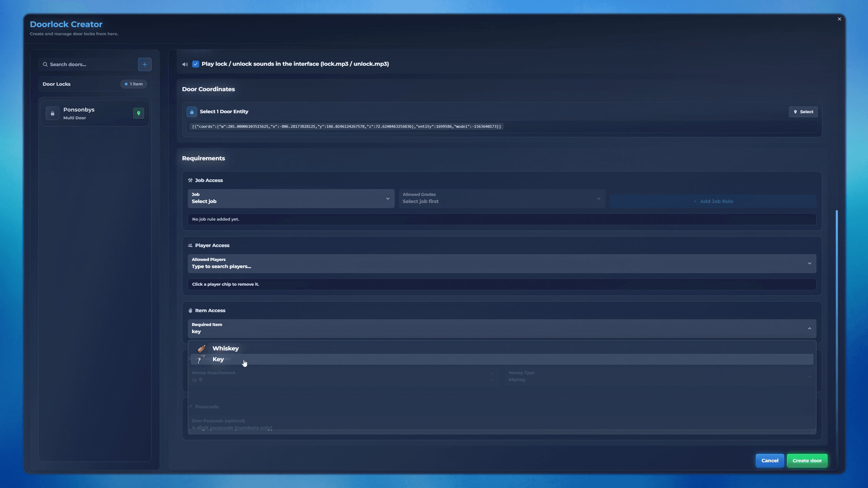Click the "Doorlock Creator" title
Viewport: 868px width, 488px height.
66,24
